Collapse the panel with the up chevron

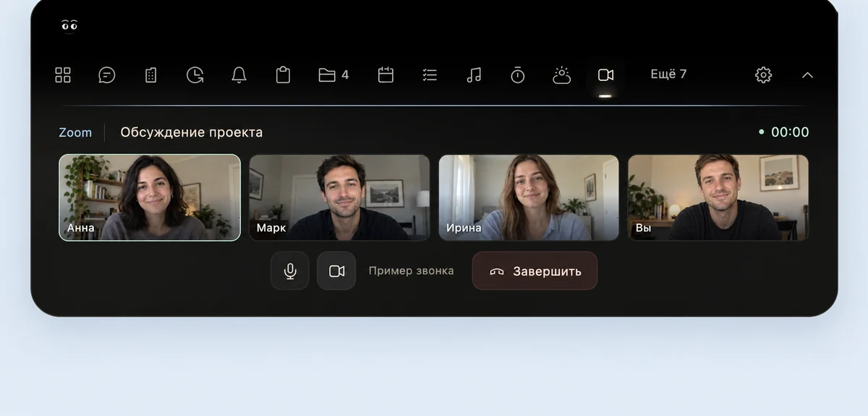pos(808,75)
